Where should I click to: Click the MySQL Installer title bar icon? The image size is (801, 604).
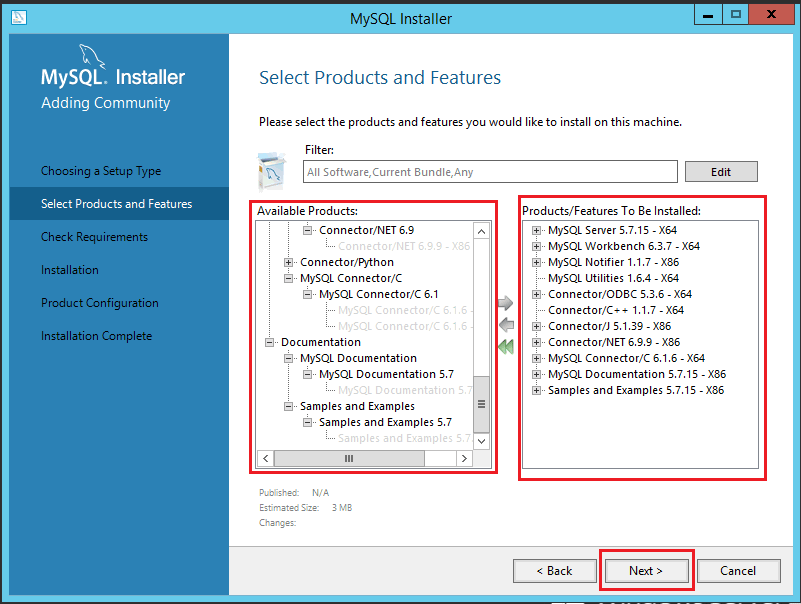point(19,17)
